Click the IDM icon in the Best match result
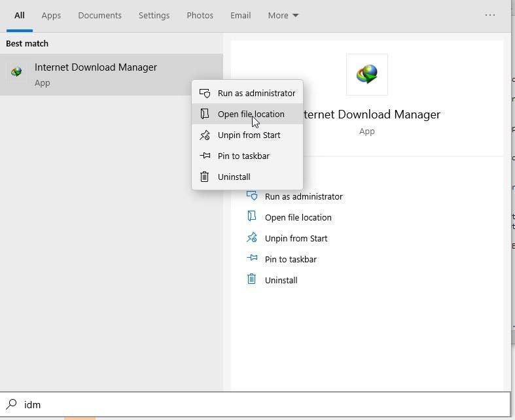 (16, 73)
